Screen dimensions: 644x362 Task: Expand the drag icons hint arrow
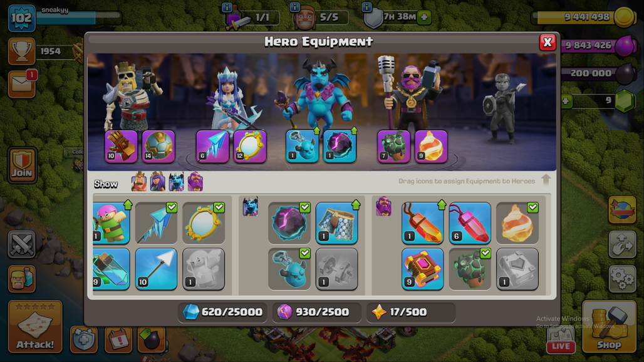pyautogui.click(x=546, y=180)
